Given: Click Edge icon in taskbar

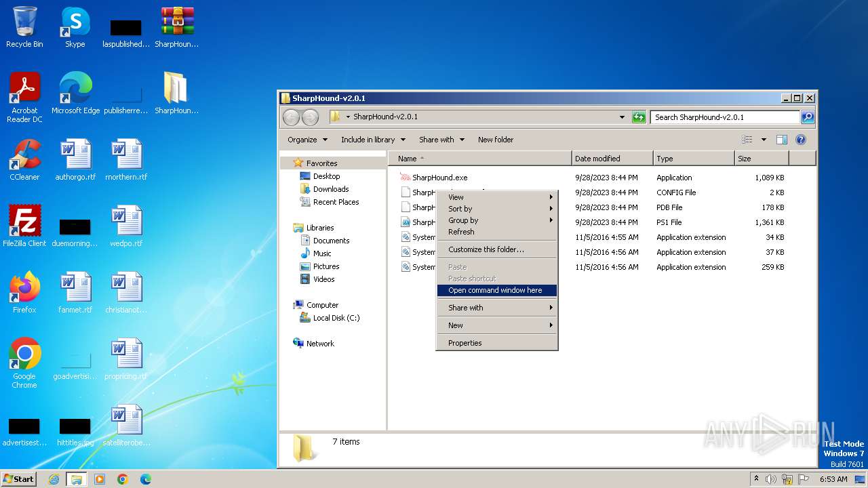Looking at the screenshot, I should 146,479.
